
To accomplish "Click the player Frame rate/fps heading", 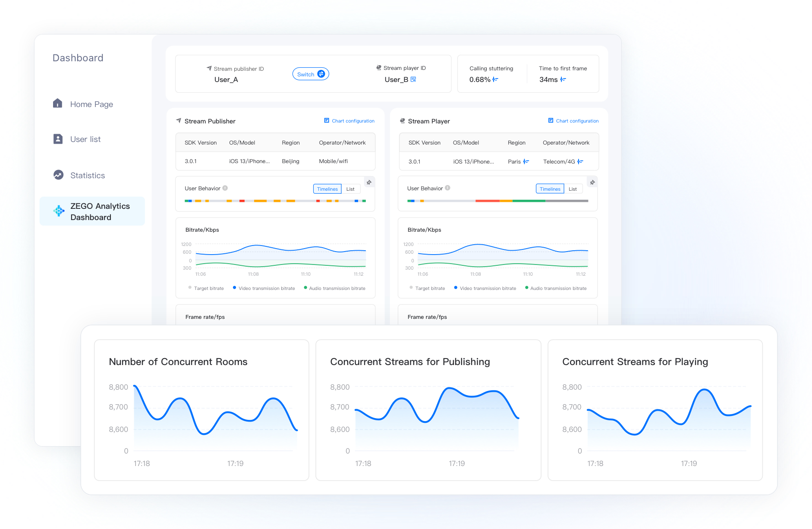I will tap(427, 317).
